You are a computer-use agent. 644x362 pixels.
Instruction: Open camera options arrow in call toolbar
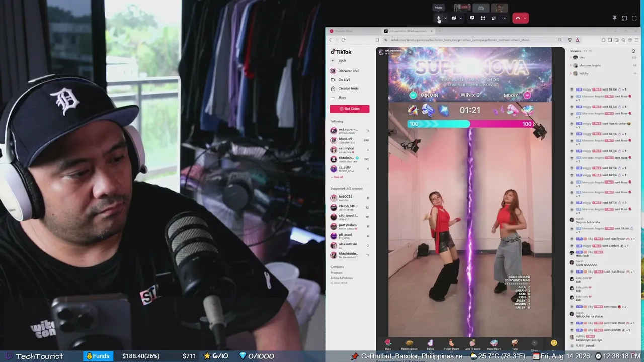point(460,18)
